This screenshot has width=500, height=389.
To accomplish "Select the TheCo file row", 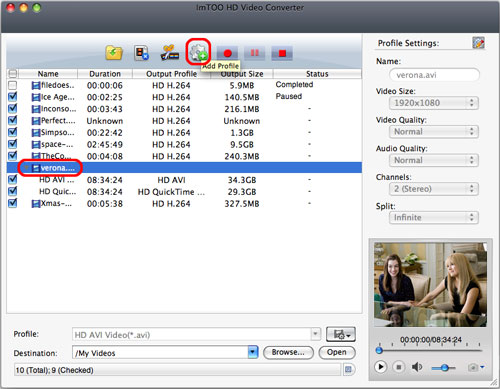I will coord(184,156).
